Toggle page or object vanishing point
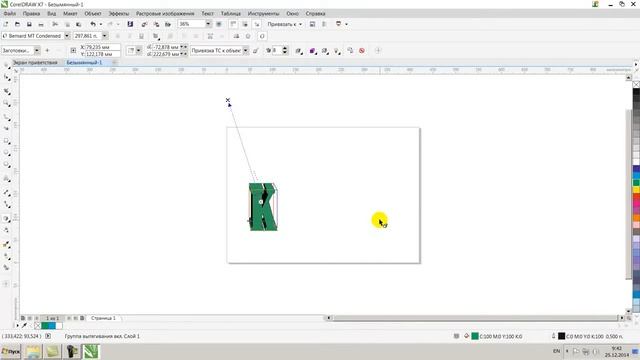This screenshot has height=360, width=640. point(256,51)
